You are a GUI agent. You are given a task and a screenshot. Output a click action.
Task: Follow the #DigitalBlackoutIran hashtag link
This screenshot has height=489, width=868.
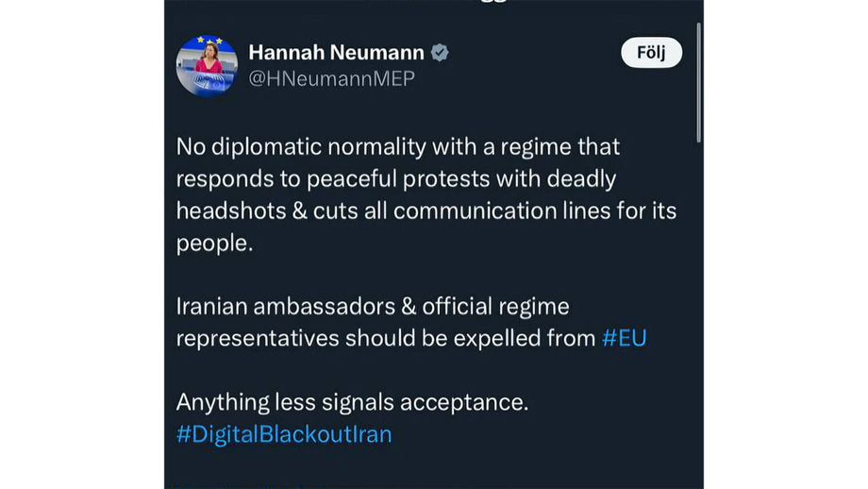(283, 434)
